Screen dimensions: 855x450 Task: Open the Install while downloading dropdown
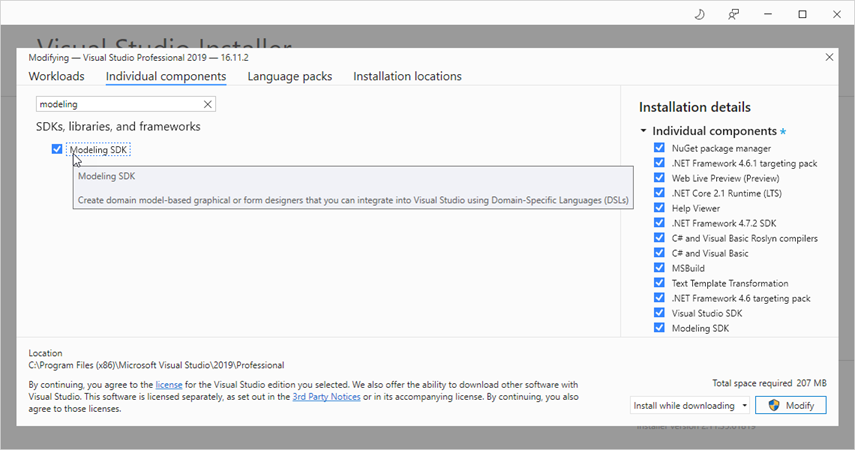pos(690,405)
